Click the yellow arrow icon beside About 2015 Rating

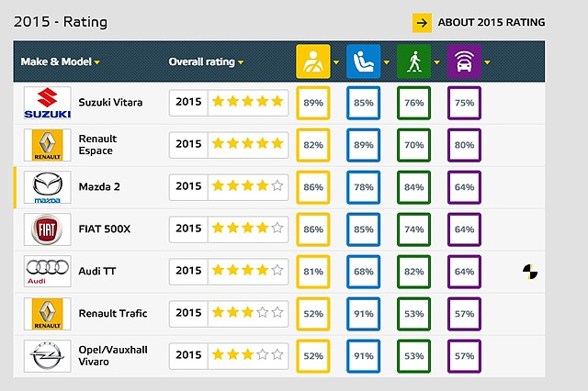pos(422,23)
